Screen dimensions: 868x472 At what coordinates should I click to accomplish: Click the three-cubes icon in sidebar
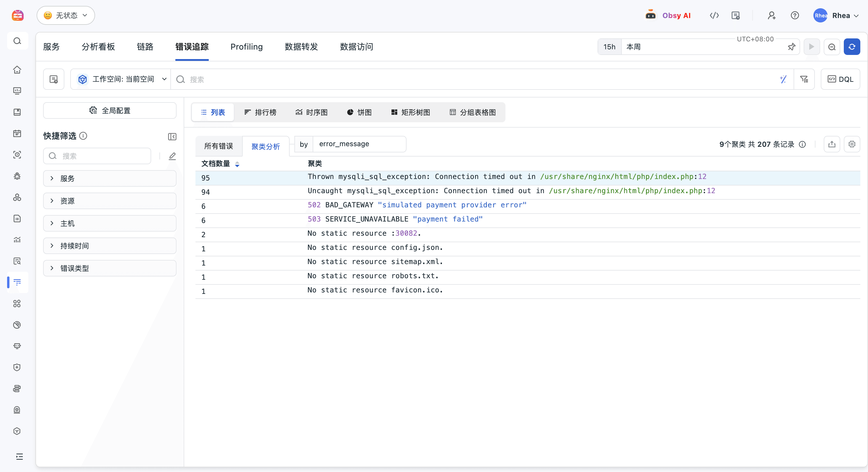pos(17,197)
